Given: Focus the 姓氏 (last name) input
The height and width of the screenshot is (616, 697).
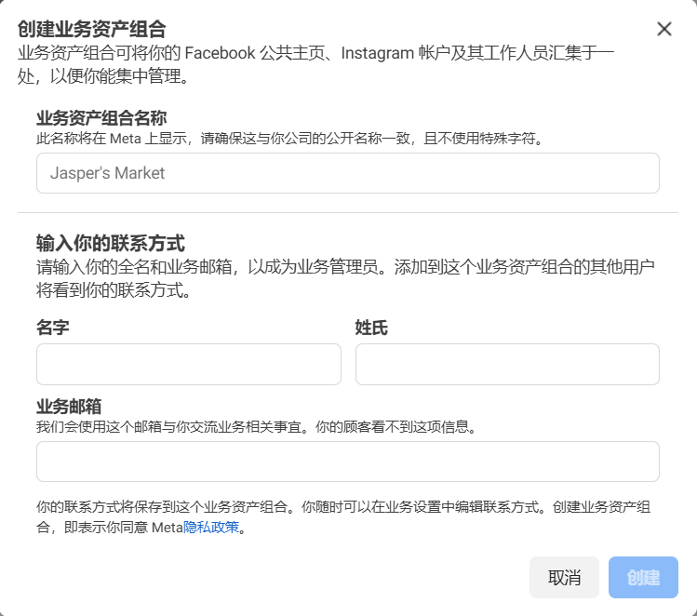Looking at the screenshot, I should pyautogui.click(x=506, y=364).
